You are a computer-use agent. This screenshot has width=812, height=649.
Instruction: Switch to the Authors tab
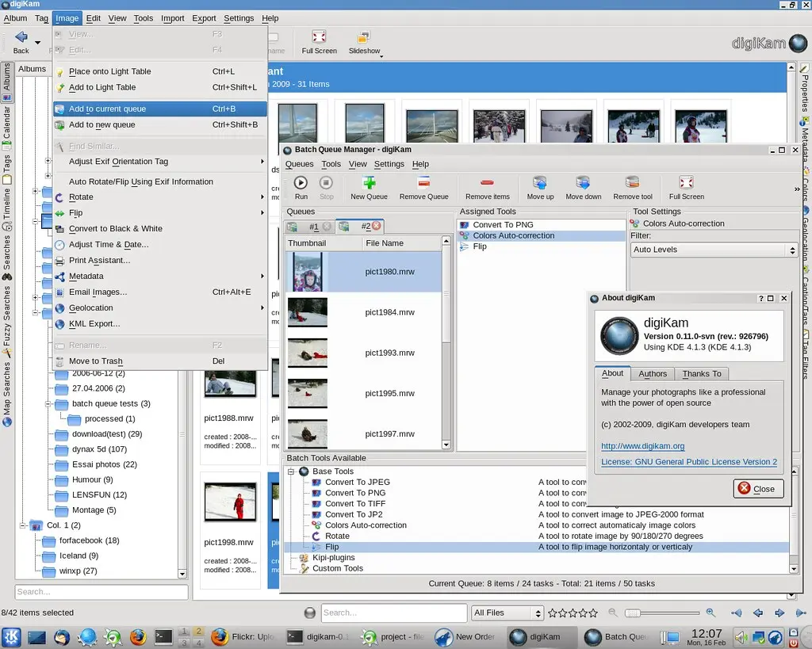tap(652, 374)
